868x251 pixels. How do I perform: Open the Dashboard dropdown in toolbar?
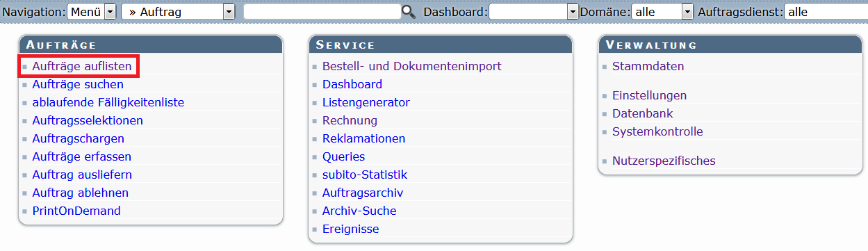[x=534, y=11]
